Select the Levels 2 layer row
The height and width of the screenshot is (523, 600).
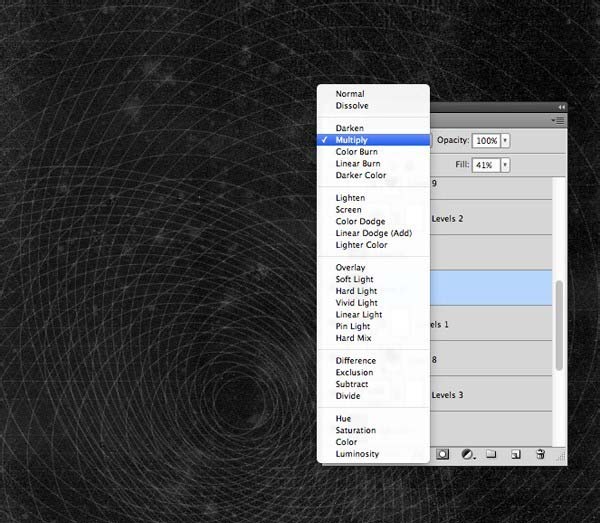click(491, 217)
